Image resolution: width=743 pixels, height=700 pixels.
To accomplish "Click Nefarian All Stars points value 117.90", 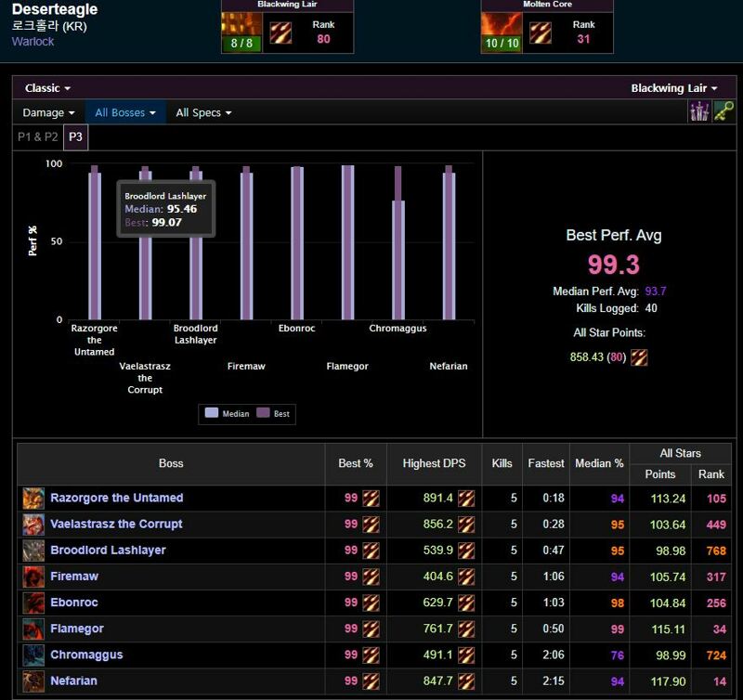I will pyautogui.click(x=668, y=681).
